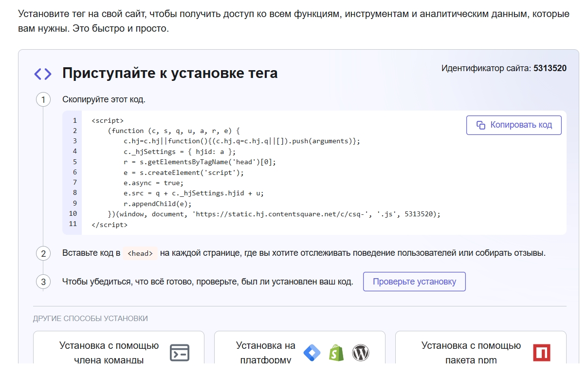Click the intro paragraph Установите тег на свой сайт

coord(294,21)
